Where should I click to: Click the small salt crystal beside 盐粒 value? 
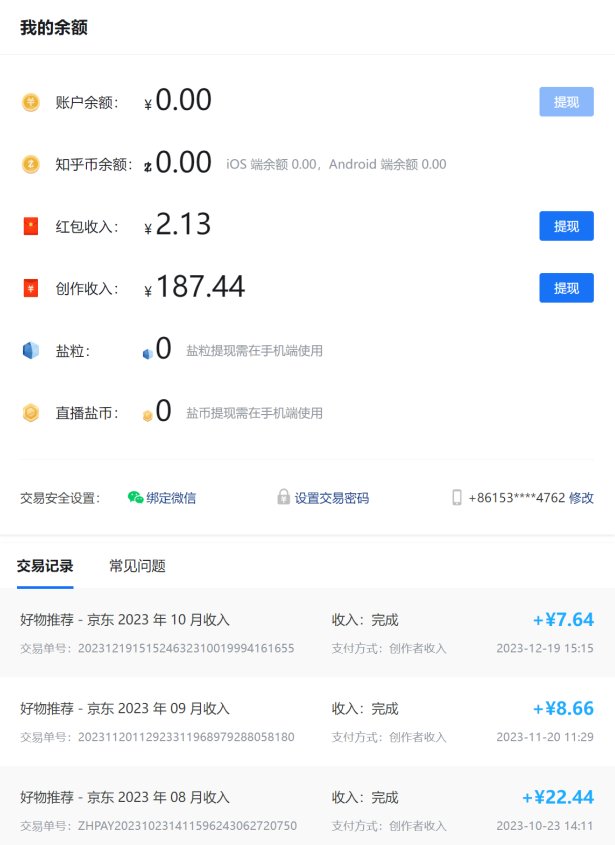pos(148,354)
